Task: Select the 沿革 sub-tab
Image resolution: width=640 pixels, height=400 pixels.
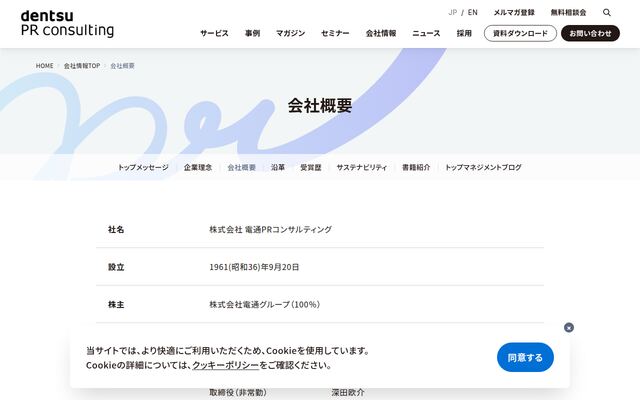Action: (278, 167)
